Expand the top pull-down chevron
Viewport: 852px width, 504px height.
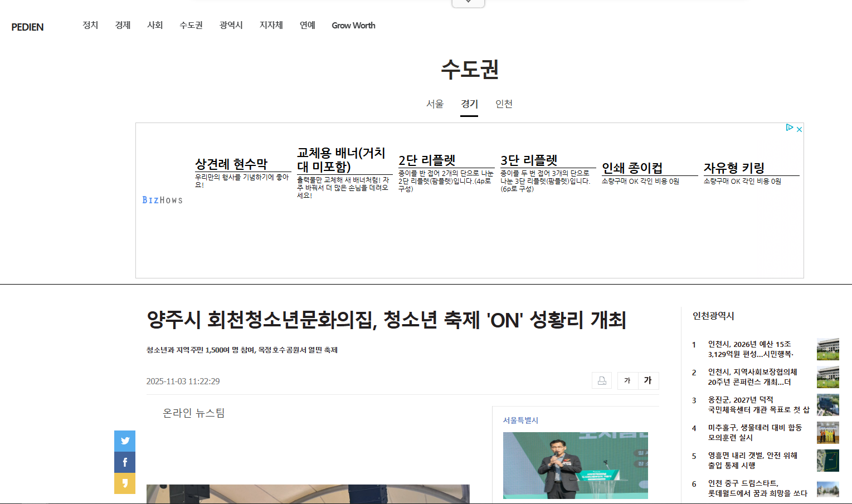coord(468,3)
